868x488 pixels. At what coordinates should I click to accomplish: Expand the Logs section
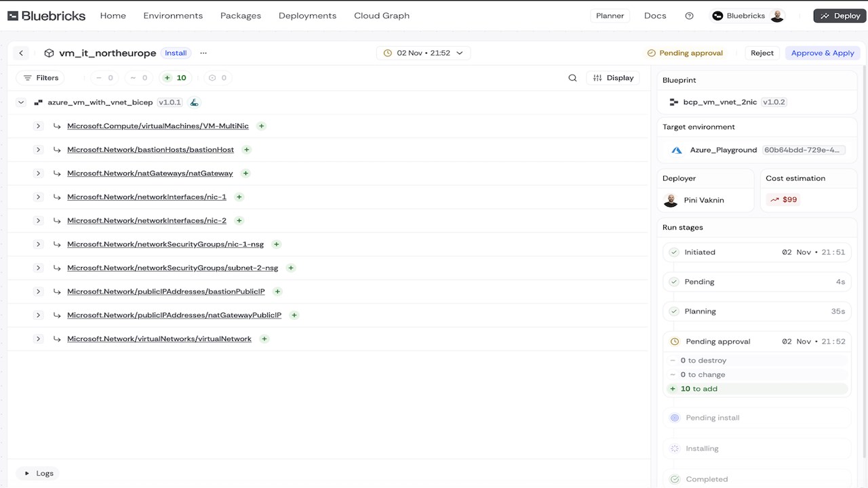coord(39,473)
